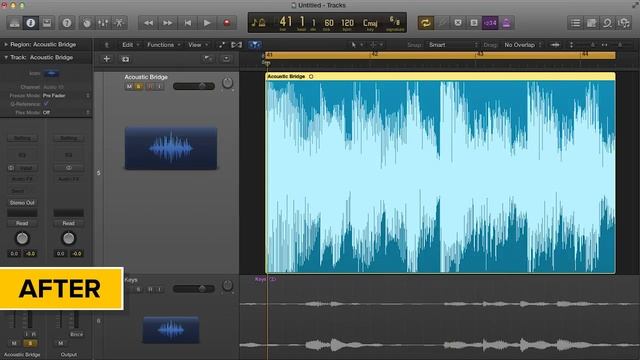
Task: Click the left channel strip Setting button
Action: pyautogui.click(x=22, y=138)
